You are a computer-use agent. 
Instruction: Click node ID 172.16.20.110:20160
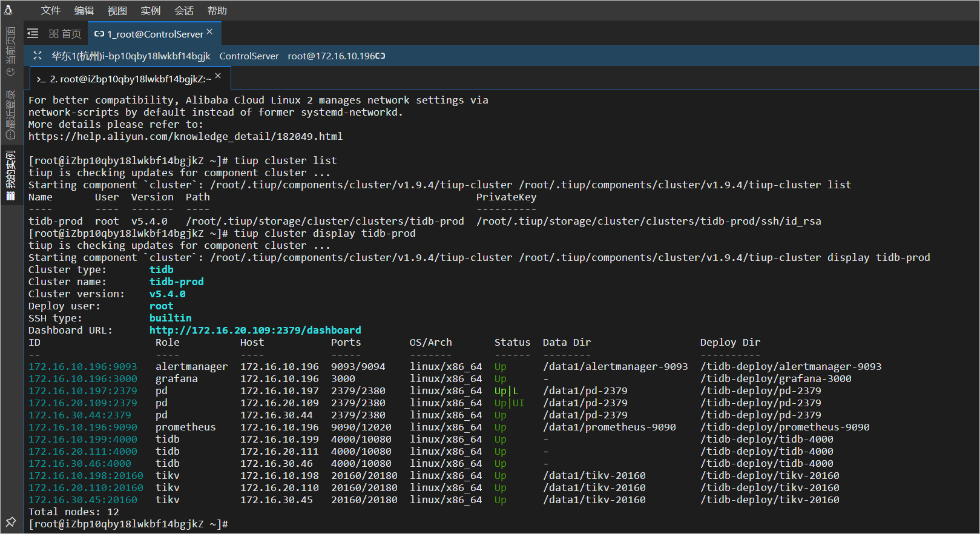tap(85, 487)
